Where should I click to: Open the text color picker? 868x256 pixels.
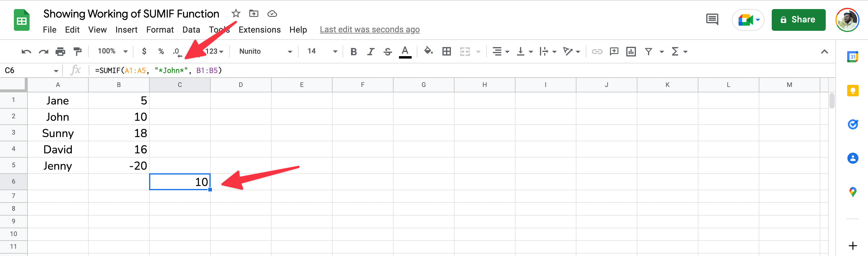pyautogui.click(x=405, y=51)
